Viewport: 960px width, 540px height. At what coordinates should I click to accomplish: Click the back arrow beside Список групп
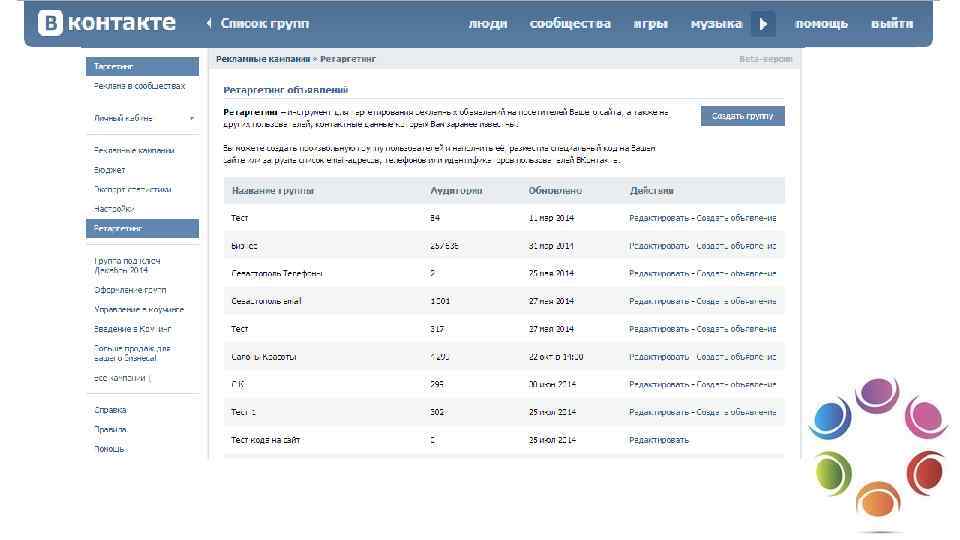coord(209,23)
